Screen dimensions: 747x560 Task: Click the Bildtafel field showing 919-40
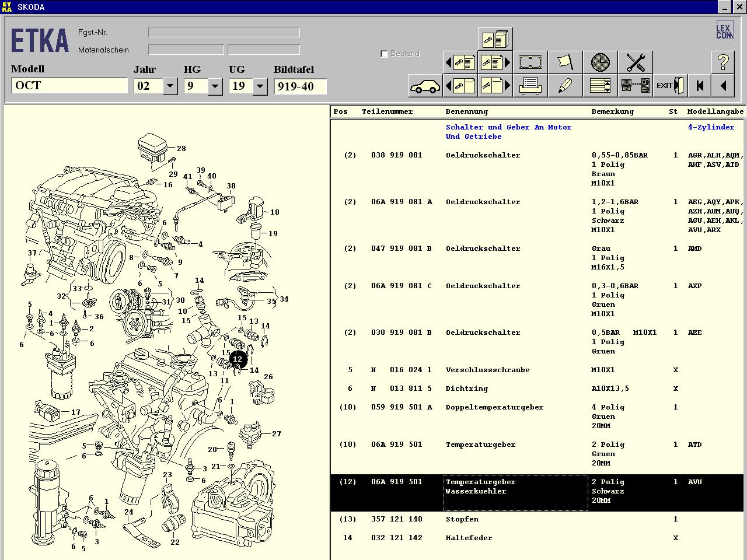pos(300,86)
